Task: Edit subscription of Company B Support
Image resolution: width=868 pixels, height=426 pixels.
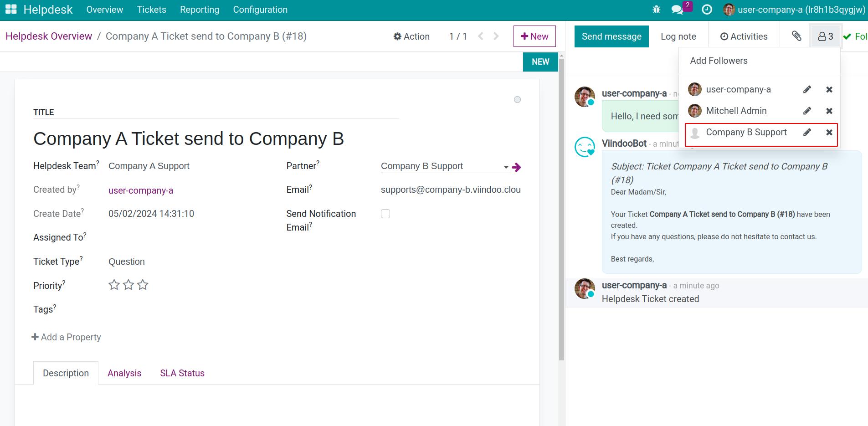Action: (807, 132)
